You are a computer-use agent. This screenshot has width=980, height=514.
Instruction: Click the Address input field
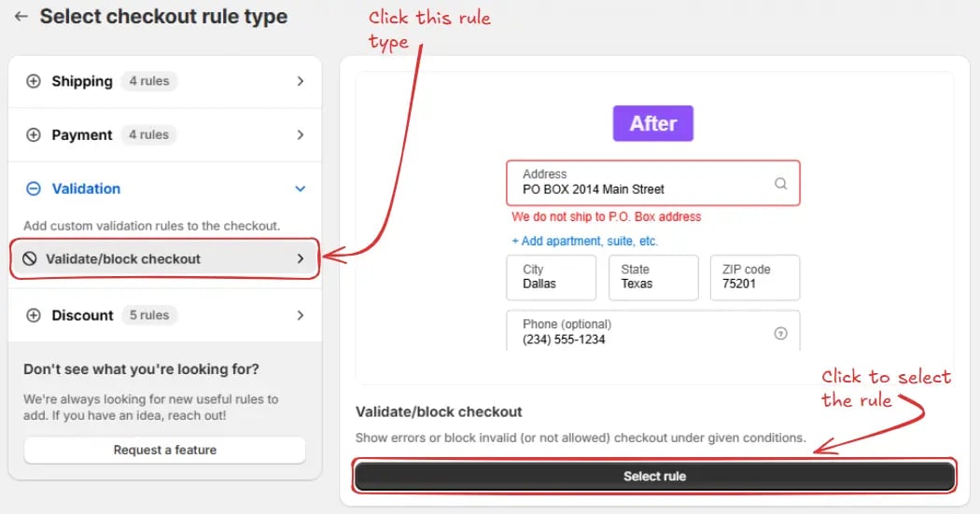click(x=653, y=183)
